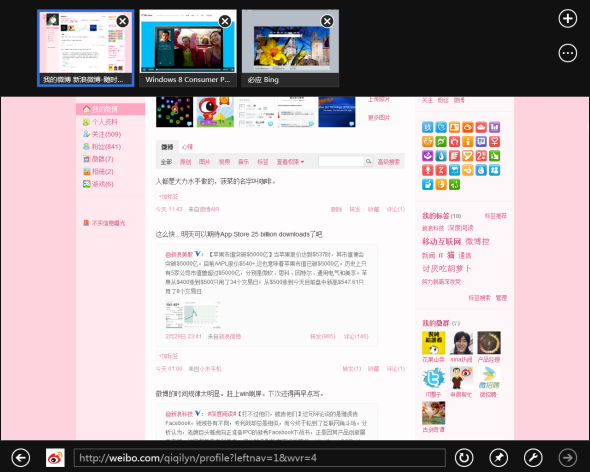Click 管理 under my tags
This screenshot has height=472, width=590.
501,298
